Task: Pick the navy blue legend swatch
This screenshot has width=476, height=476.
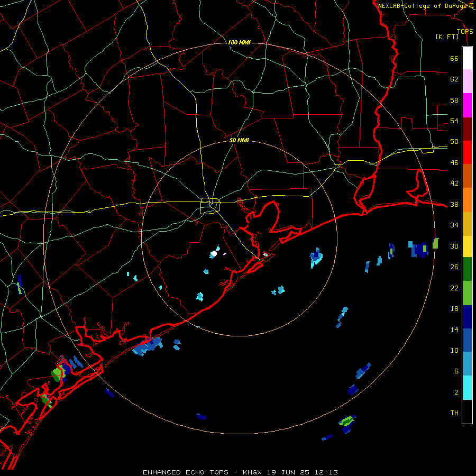Action: 467,317
